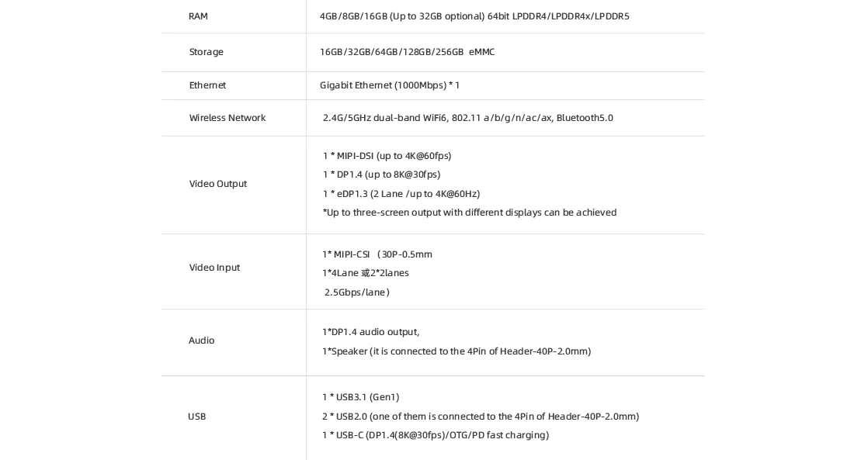Click the Audio row label
Screen dimensions: 868x460
pyautogui.click(x=201, y=341)
